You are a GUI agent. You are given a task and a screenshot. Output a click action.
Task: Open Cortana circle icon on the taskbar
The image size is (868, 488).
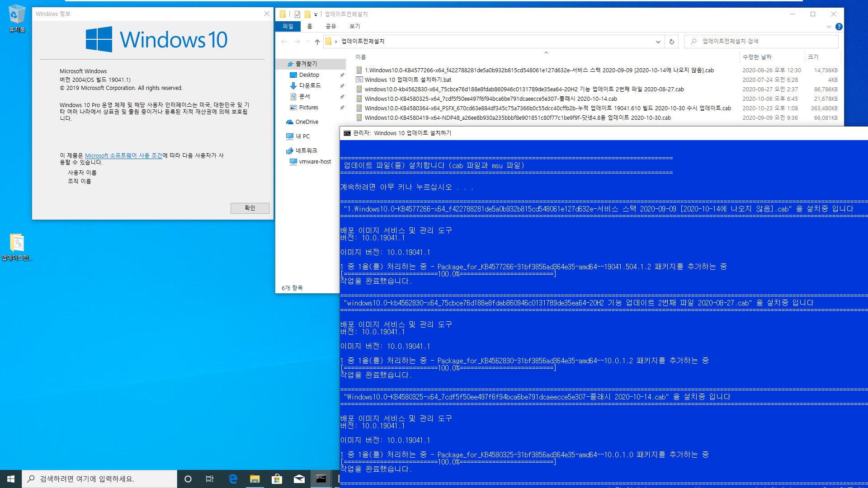click(x=188, y=479)
